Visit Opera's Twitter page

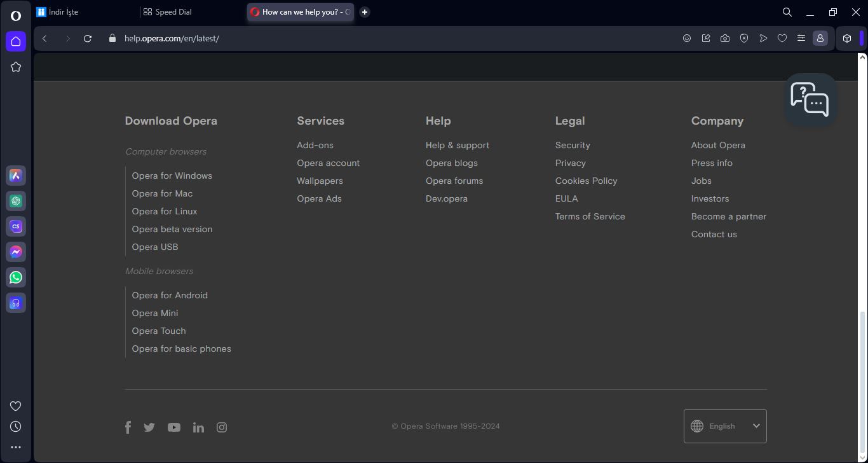[x=149, y=427]
